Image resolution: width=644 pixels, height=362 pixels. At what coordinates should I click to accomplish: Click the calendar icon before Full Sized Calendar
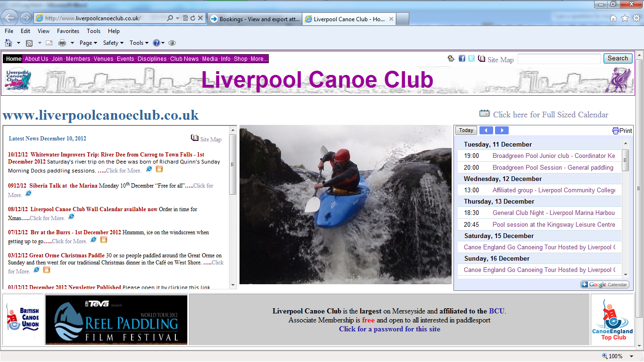[x=484, y=113]
